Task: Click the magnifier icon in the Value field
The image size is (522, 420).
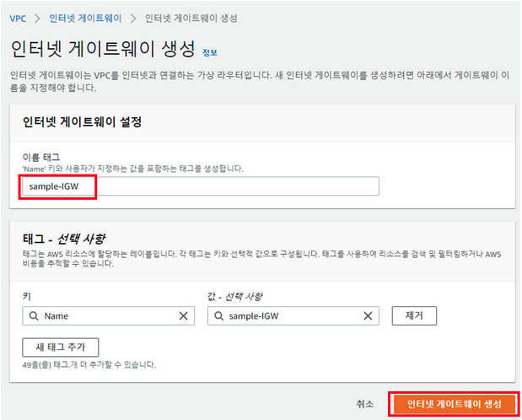Action: [219, 316]
